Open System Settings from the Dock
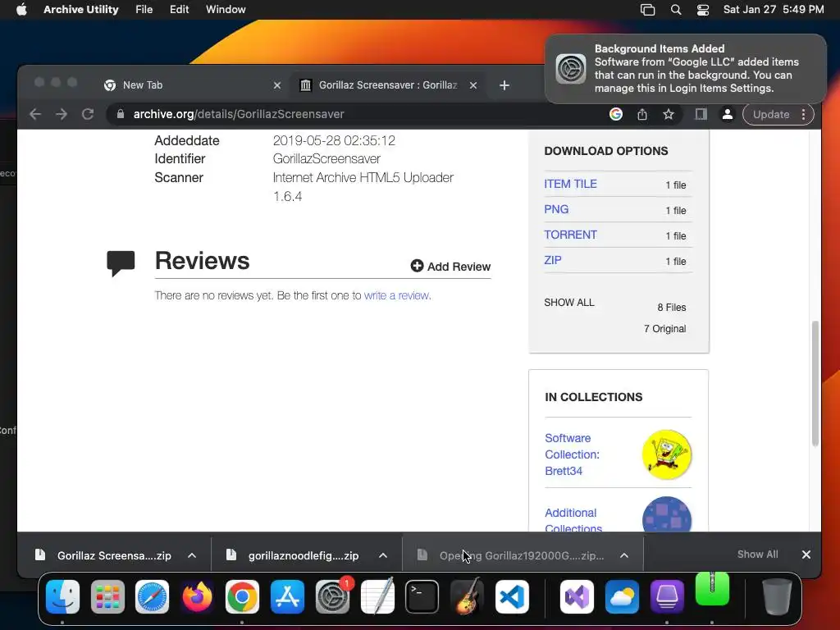 tap(333, 596)
